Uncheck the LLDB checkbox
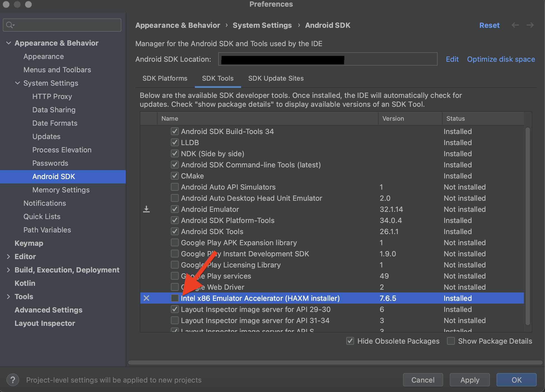The image size is (545, 392). coord(175,142)
